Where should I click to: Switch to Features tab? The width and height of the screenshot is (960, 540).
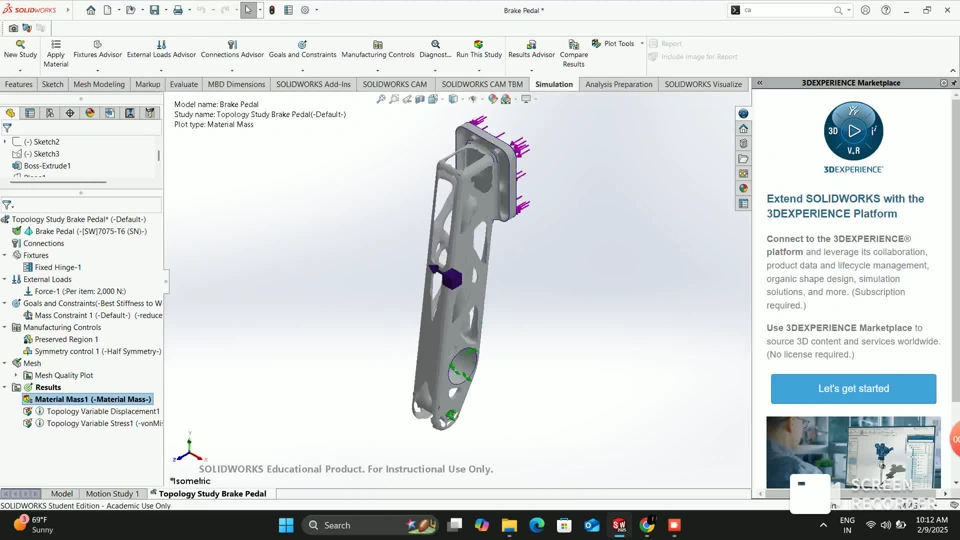tap(18, 84)
